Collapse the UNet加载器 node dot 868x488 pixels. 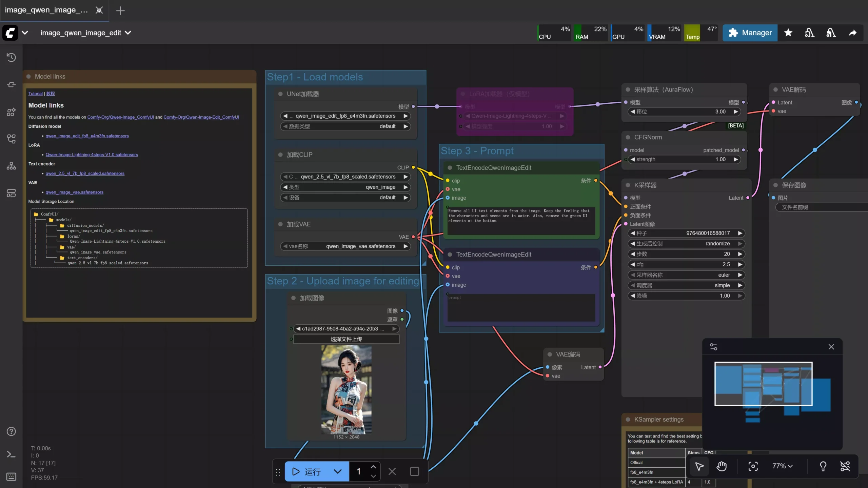280,94
